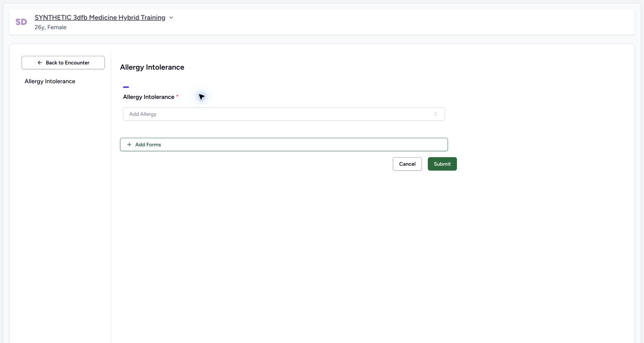Cancel the allergy form
Image resolution: width=644 pixels, height=343 pixels.
click(x=407, y=164)
